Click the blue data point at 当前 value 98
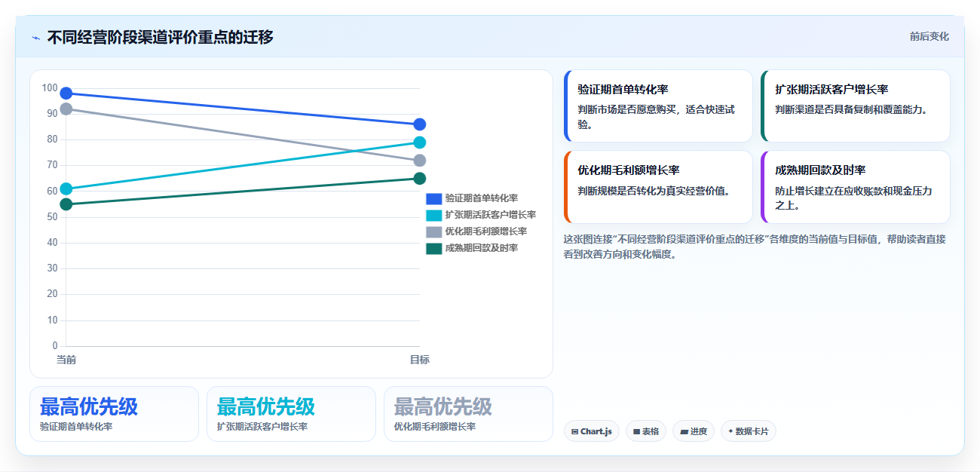980x472 pixels. tap(66, 93)
